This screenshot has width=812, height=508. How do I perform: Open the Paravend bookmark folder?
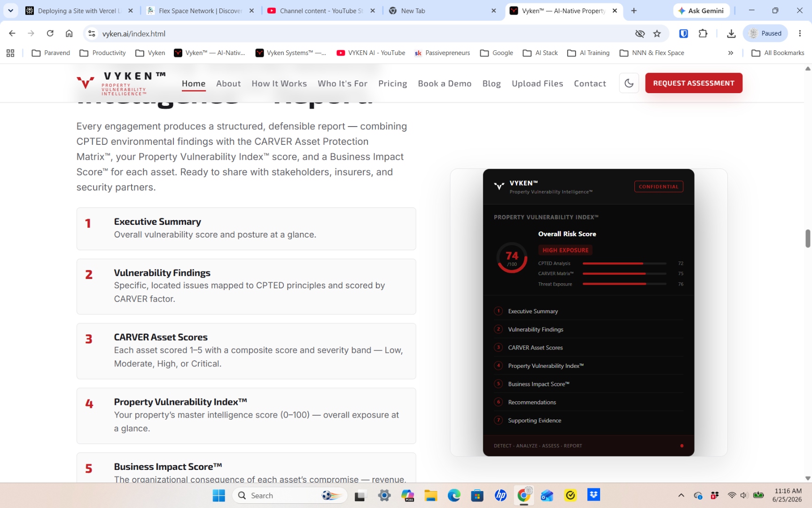coord(51,53)
